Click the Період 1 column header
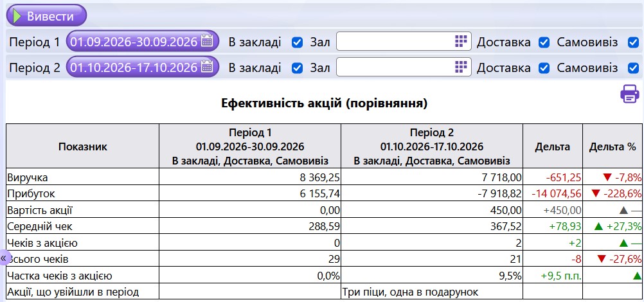 pos(250,147)
